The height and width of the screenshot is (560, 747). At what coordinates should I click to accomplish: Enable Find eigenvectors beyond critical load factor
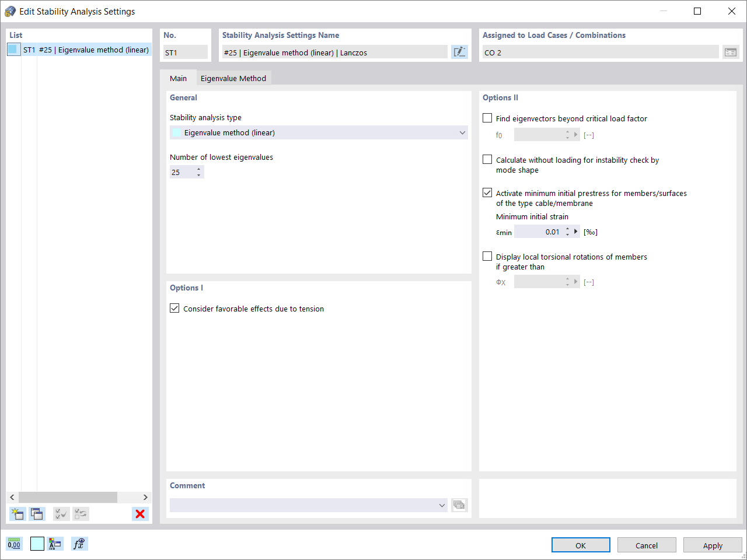click(x=487, y=118)
